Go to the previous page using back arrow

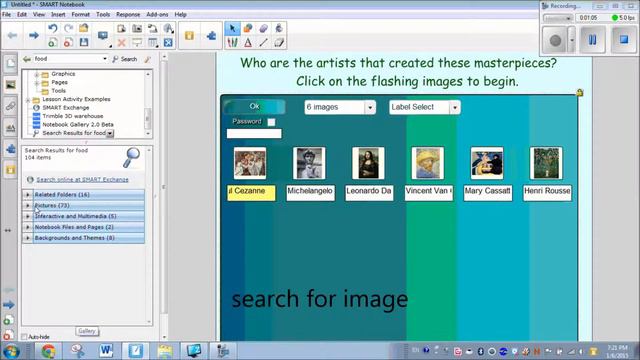[12, 36]
